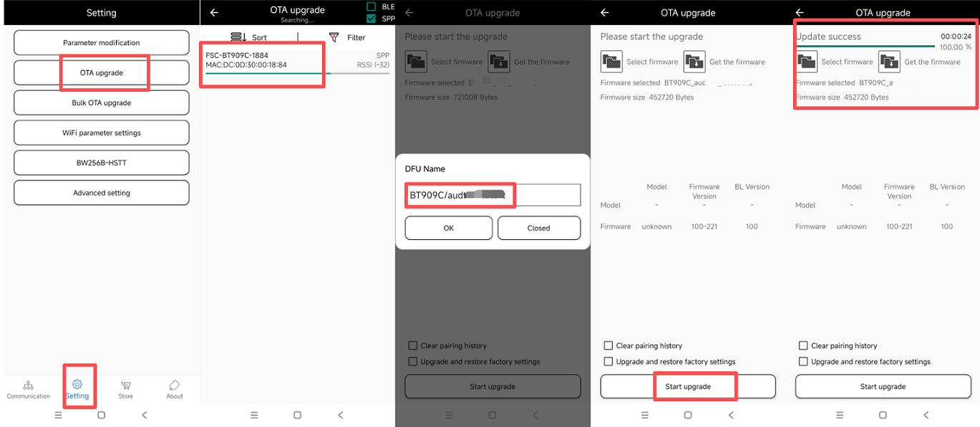Select FSC-BT909C-1884 device from list
This screenshot has width=980, height=427.
(x=262, y=60)
